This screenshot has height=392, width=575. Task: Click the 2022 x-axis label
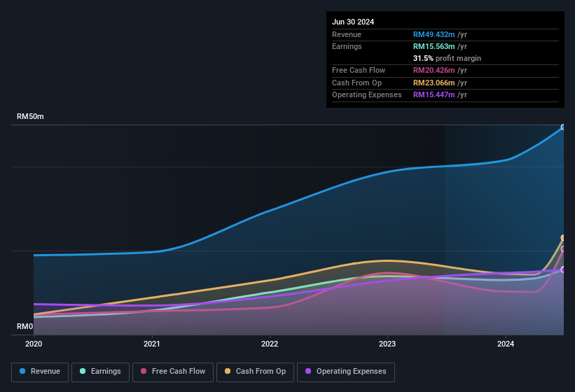pyautogui.click(x=270, y=344)
